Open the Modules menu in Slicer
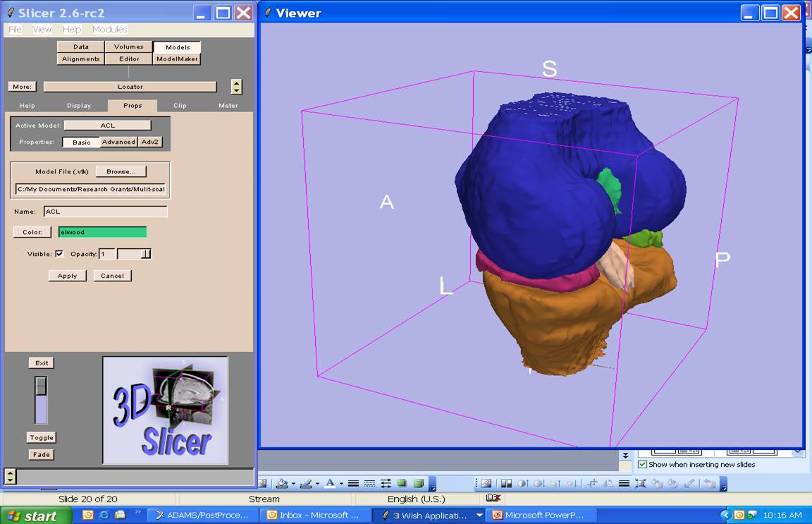Image resolution: width=812 pixels, height=524 pixels. [109, 30]
